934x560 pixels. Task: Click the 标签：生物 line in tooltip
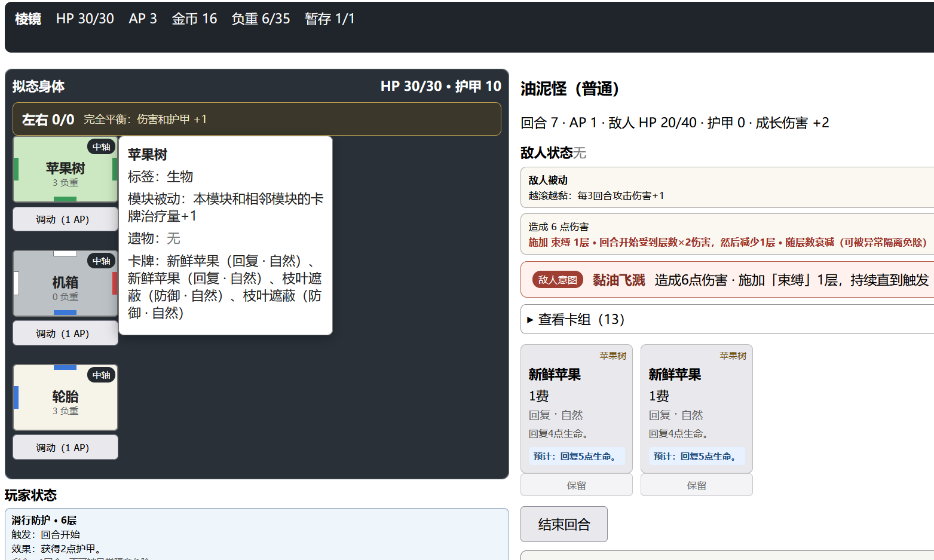(x=160, y=176)
